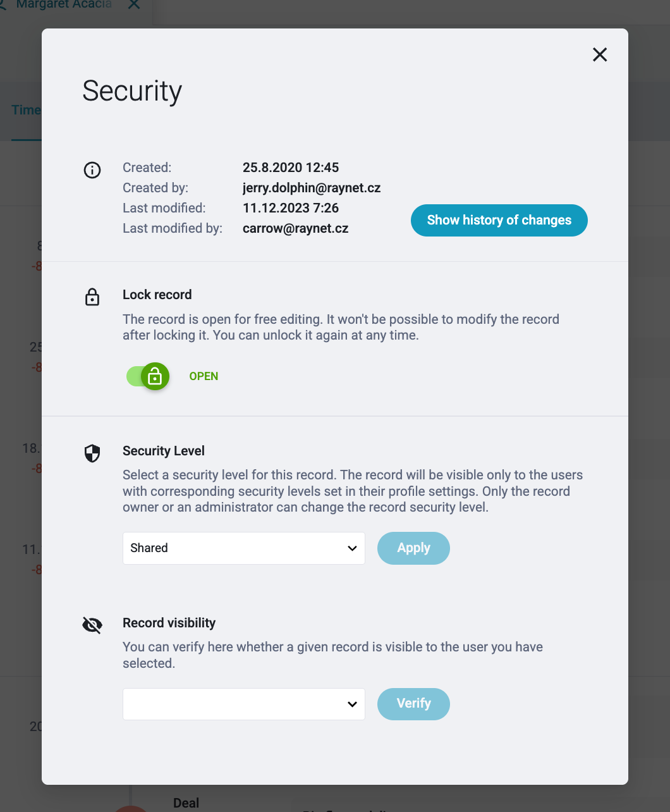The image size is (670, 812).
Task: Expand the chevron of Record visibility select
Action: [x=352, y=704]
